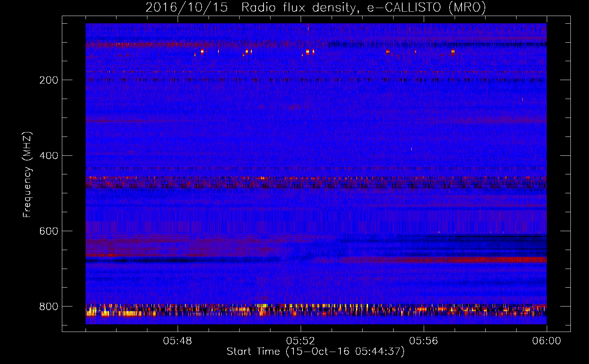Click the 'Start Time (15-Oct-16 05:44:37)' label
The height and width of the screenshot is (364, 589).
(316, 351)
